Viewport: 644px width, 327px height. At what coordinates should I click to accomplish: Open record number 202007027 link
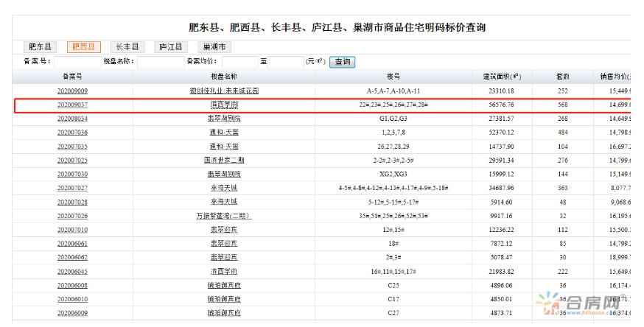pos(72,188)
